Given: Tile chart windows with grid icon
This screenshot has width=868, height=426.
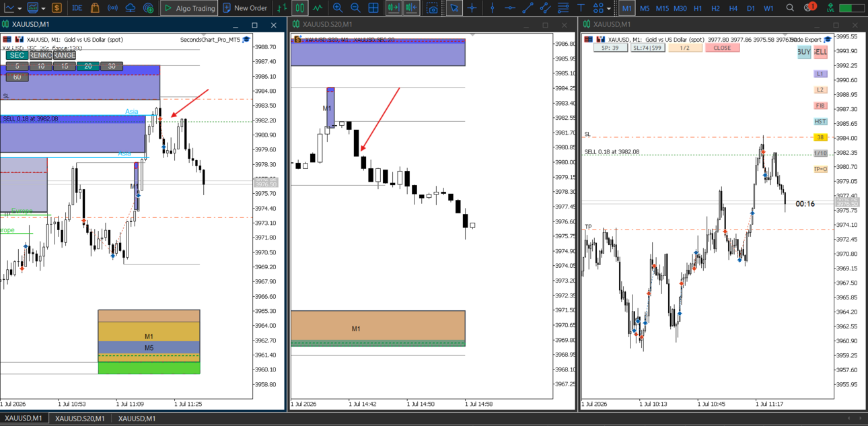Looking at the screenshot, I should click(373, 8).
